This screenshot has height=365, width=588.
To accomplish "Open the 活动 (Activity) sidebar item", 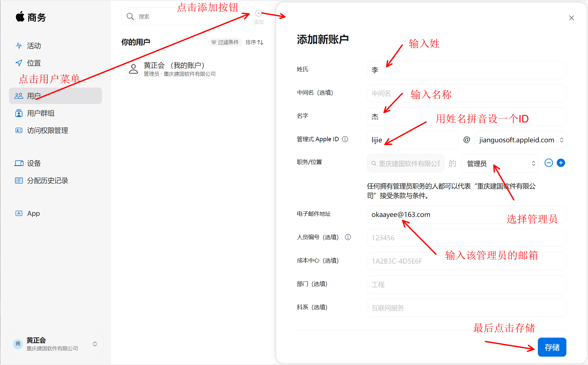I will tap(55, 46).
